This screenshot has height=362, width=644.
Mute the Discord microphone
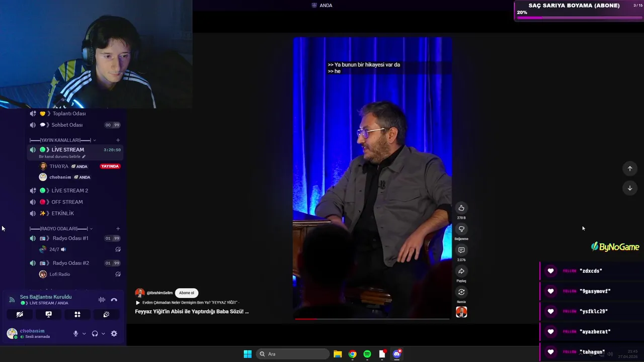76,333
